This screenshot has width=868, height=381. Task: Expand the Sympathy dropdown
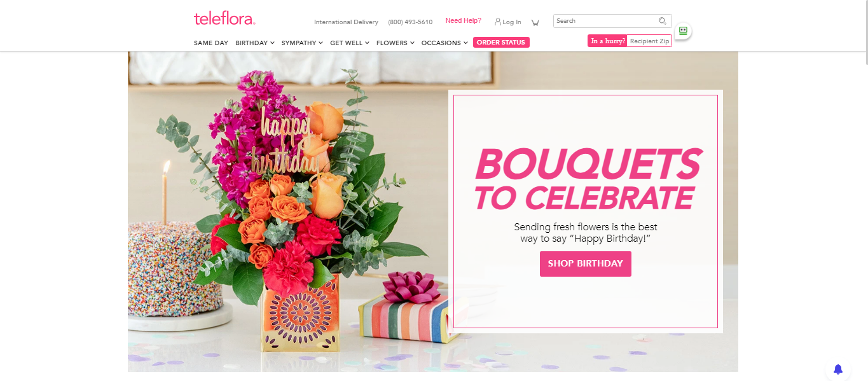(302, 43)
